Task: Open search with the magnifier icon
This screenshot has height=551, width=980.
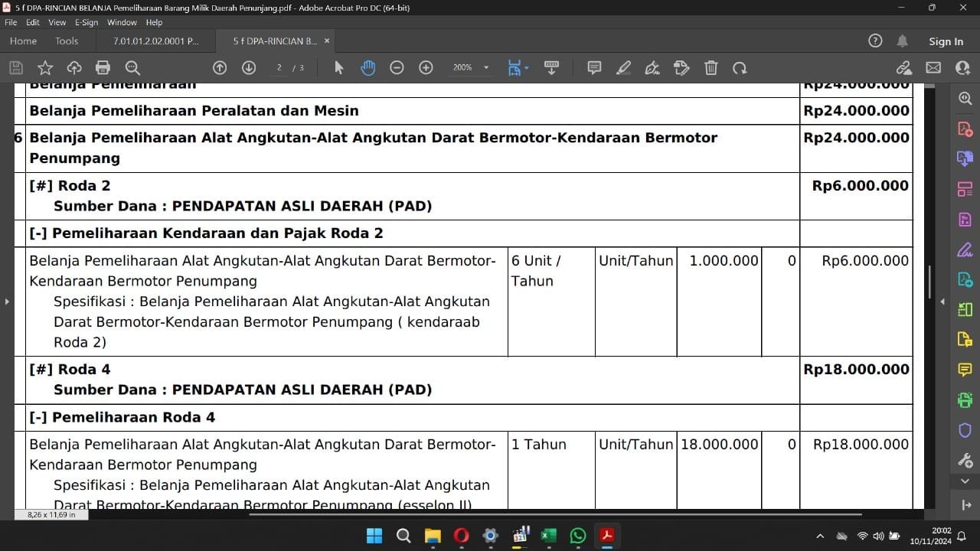Action: [x=133, y=67]
